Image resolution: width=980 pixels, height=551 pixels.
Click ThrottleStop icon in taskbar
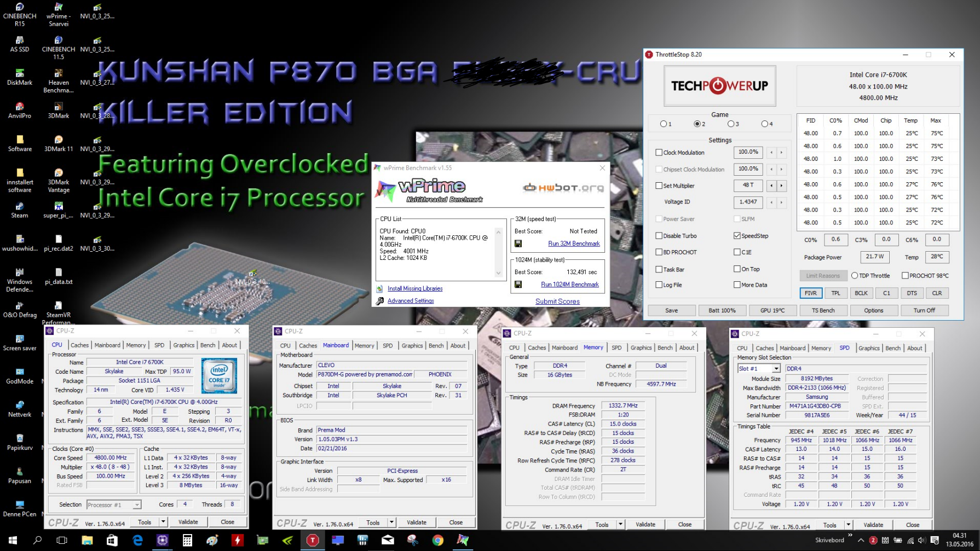tap(313, 540)
